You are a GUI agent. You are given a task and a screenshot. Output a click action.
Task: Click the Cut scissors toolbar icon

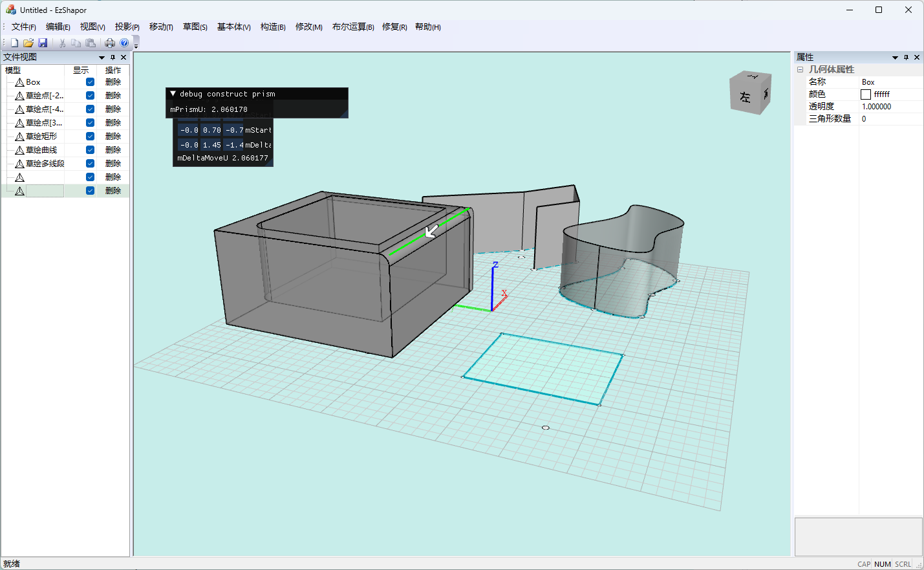tap(62, 43)
